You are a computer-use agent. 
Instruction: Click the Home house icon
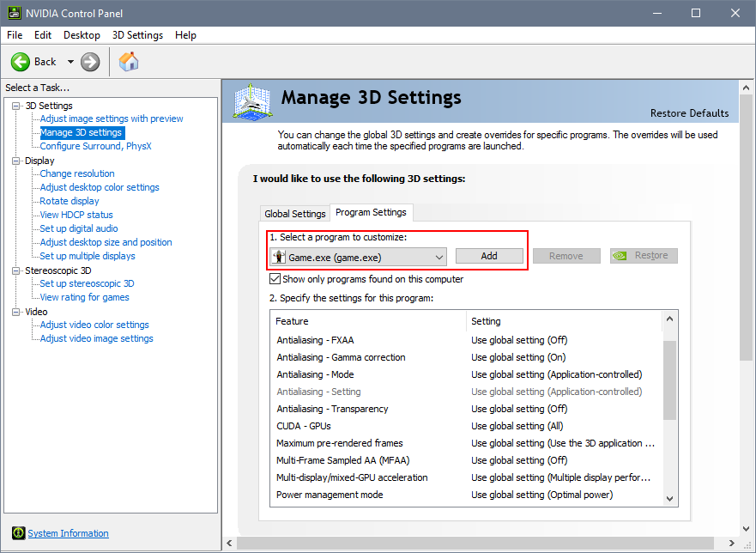pos(129,62)
